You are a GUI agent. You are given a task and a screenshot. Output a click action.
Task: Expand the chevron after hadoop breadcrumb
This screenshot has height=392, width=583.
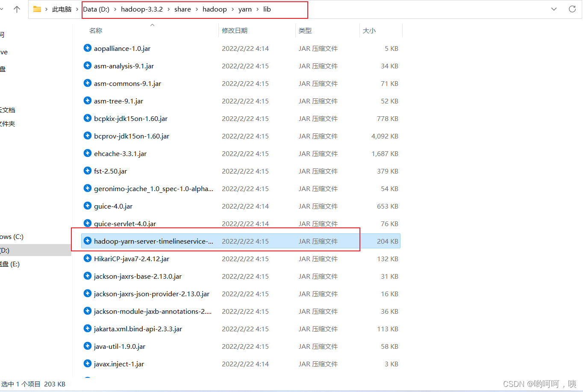[233, 9]
